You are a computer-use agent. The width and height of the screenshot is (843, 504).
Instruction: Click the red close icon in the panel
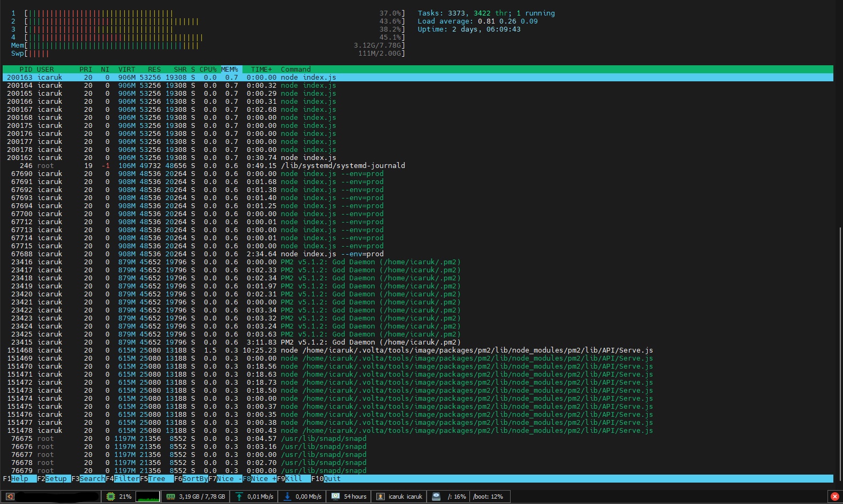click(x=834, y=497)
